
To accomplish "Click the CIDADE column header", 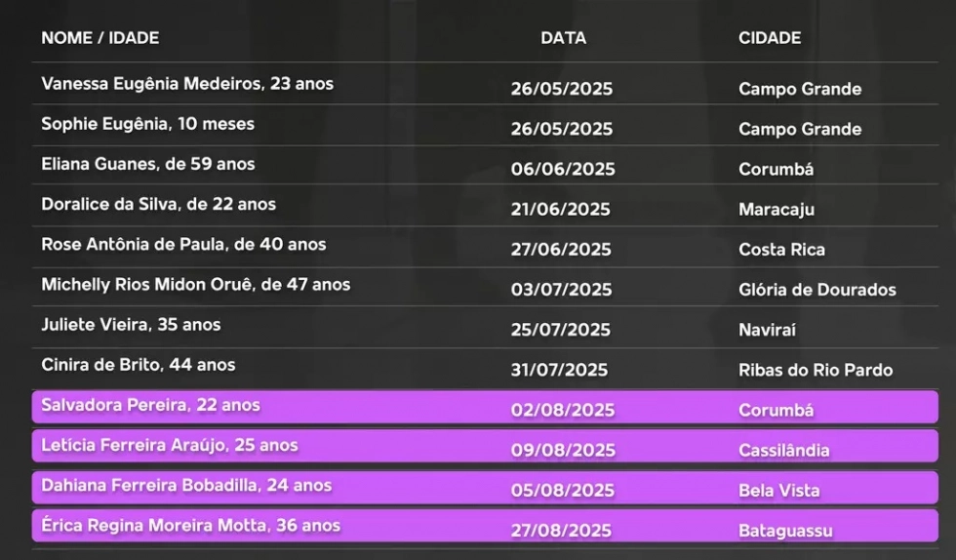I will [770, 38].
